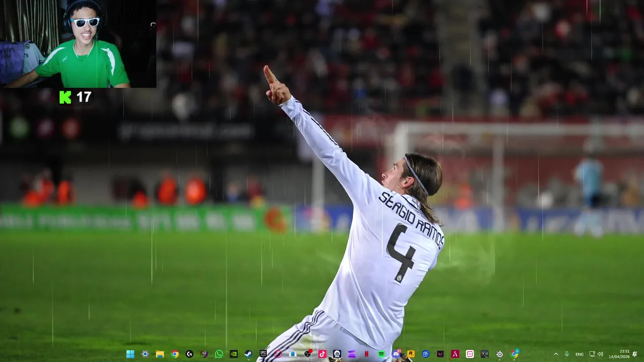Open Epic Games Launcher icon

click(263, 354)
